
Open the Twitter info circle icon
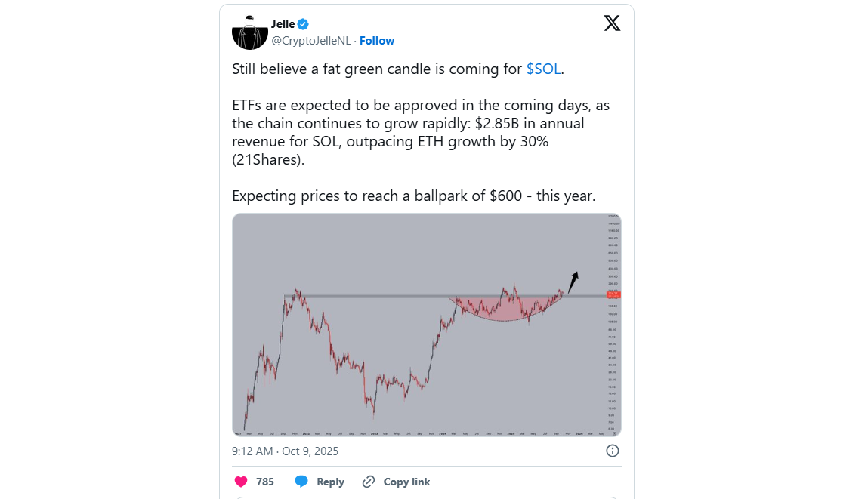point(613,451)
